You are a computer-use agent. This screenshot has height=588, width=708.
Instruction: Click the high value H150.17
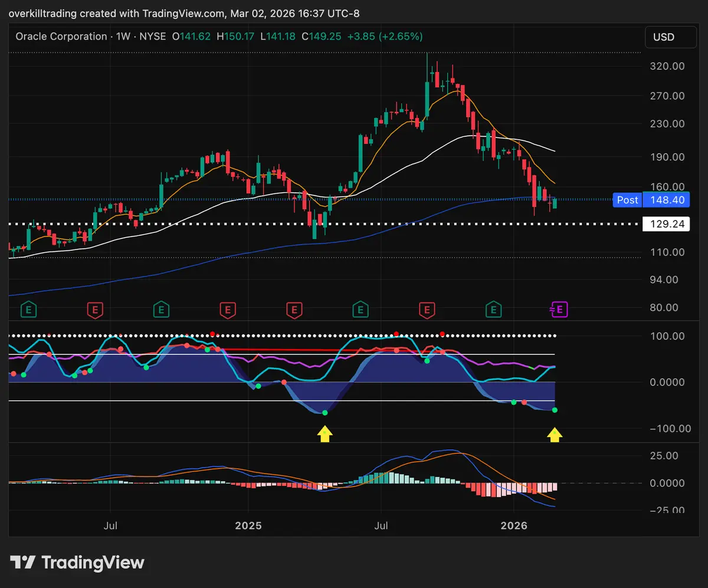coord(235,37)
